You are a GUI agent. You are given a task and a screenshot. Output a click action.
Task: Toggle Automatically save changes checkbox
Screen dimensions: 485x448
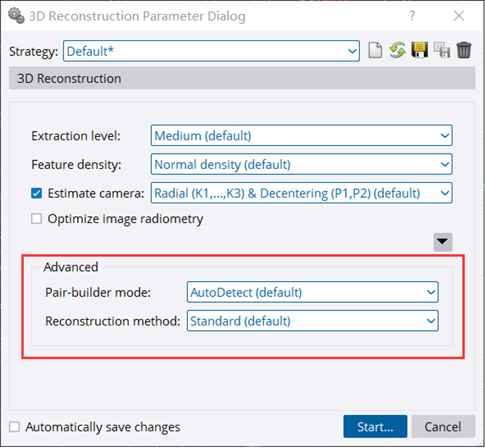pos(15,427)
